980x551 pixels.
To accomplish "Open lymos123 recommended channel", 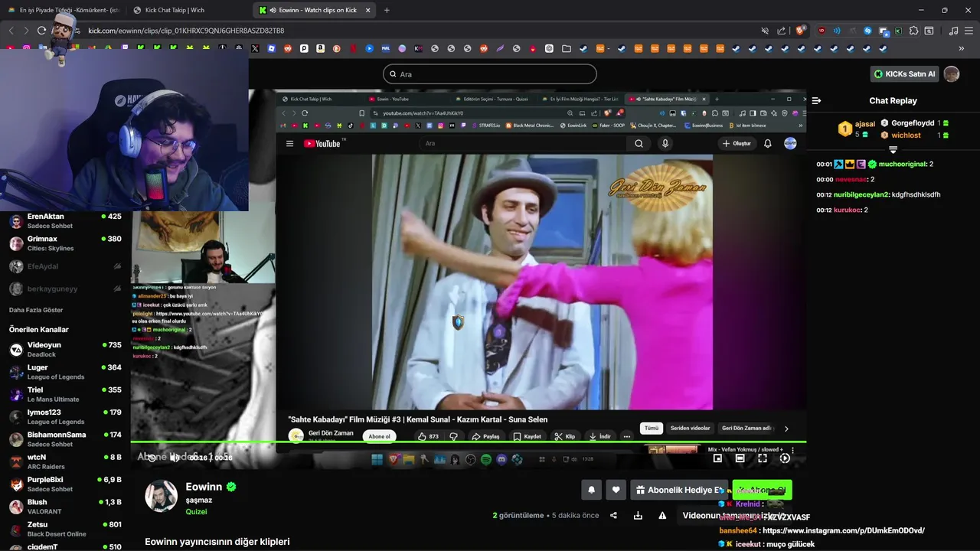I will [65, 417].
